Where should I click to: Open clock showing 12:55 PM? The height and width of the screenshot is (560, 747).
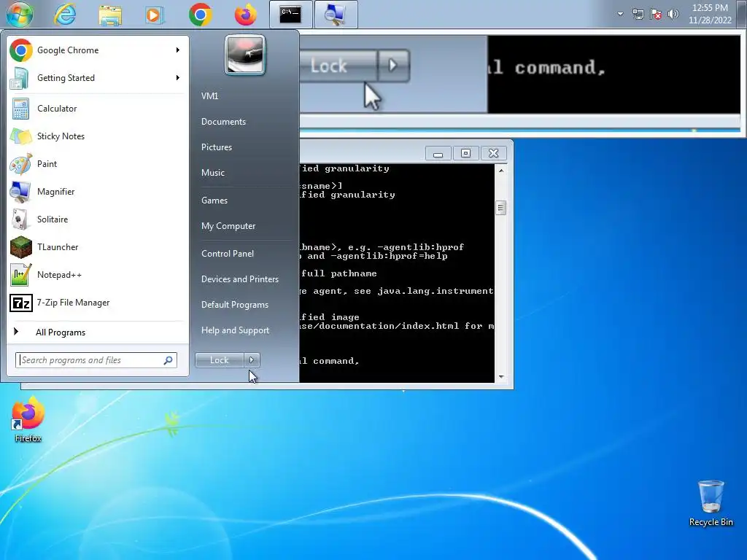point(710,14)
